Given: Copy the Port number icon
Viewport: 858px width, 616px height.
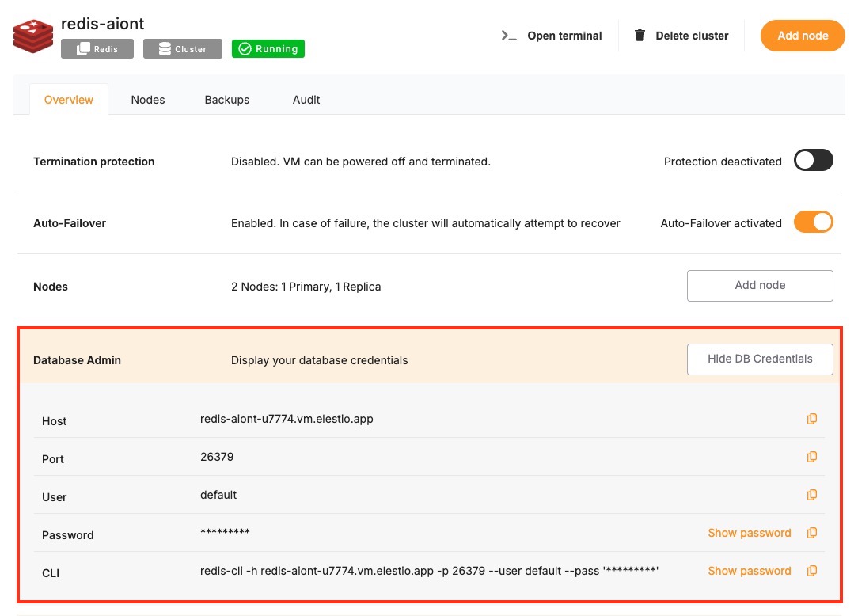Looking at the screenshot, I should [x=811, y=457].
